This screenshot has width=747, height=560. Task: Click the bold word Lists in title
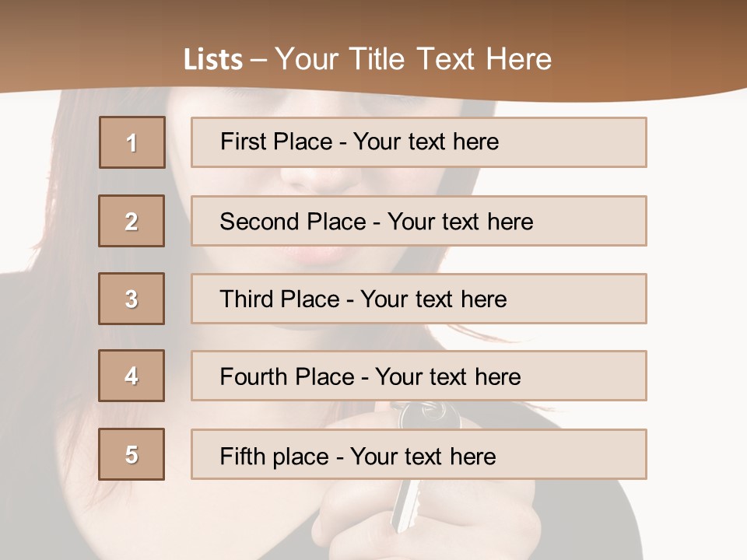coord(213,60)
